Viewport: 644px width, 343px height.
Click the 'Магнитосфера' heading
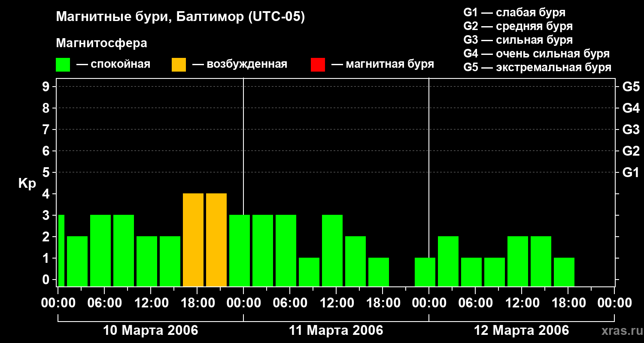[102, 43]
